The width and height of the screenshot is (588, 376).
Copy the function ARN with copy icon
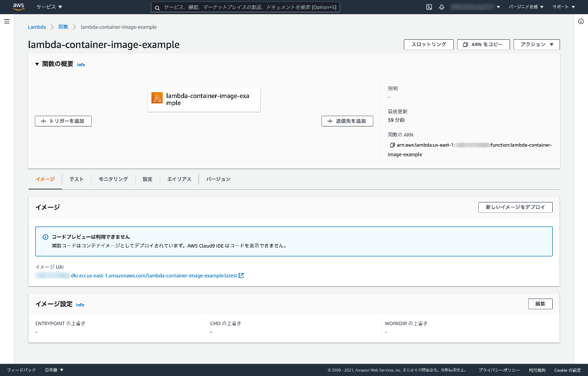392,145
